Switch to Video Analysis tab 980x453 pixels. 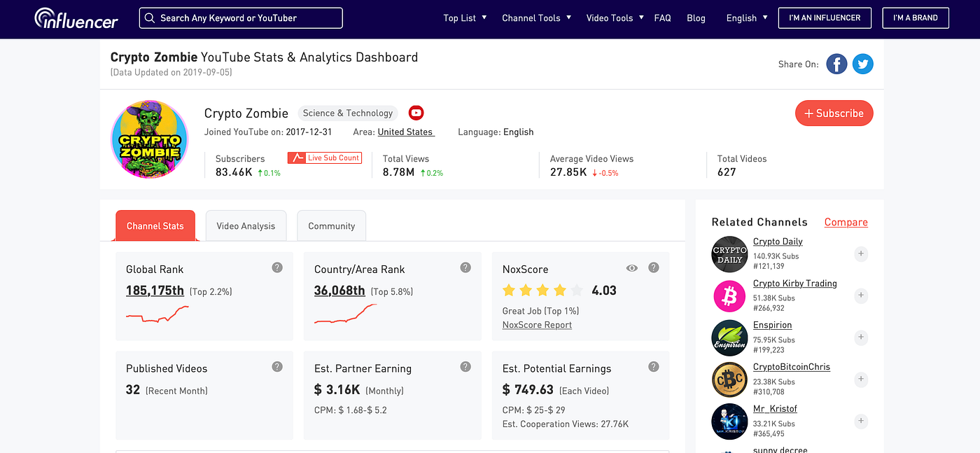tap(246, 225)
